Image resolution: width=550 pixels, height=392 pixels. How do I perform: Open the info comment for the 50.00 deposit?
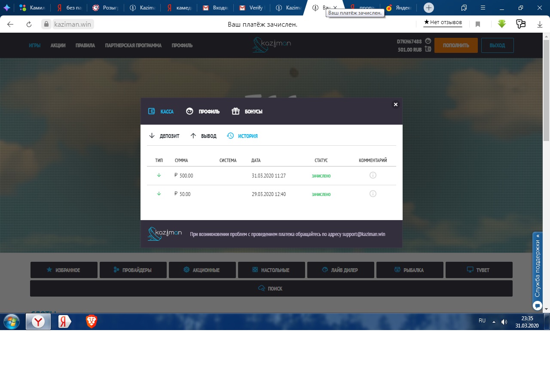coord(373,194)
